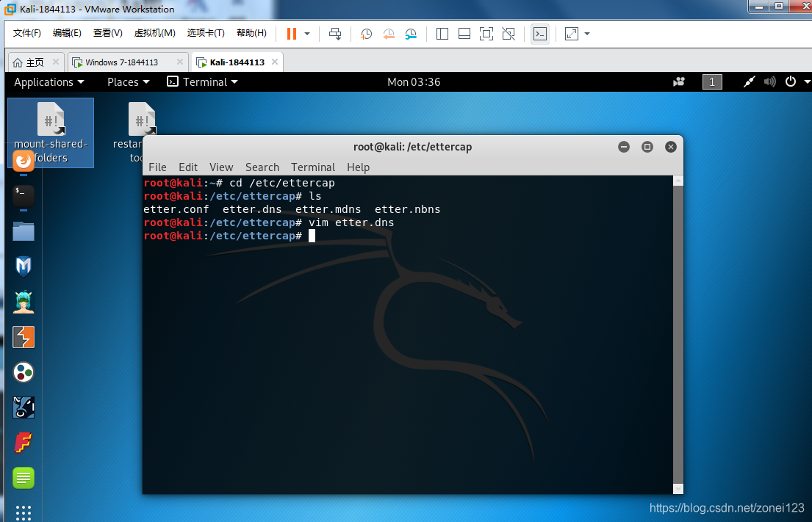Click workspace indicator 1 in the panel

[712, 81]
